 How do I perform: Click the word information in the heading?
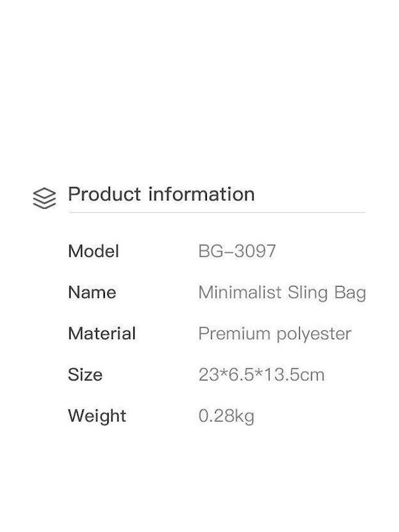tap(202, 194)
